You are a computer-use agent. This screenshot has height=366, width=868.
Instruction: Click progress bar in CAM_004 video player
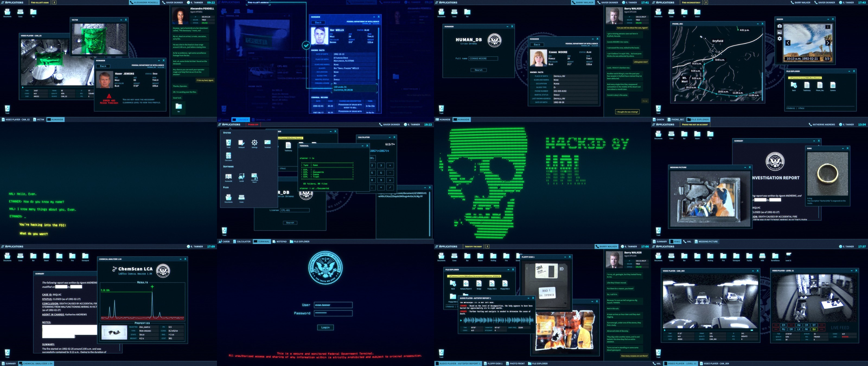coord(710,330)
